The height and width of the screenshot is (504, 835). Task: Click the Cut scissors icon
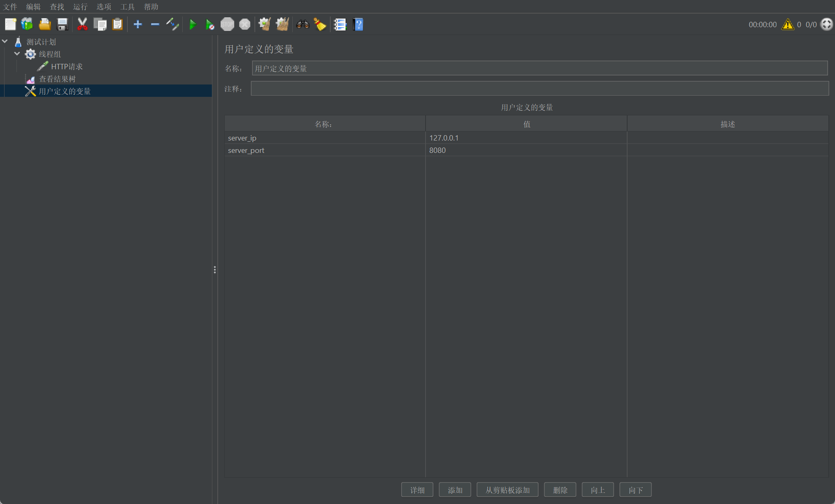[82, 24]
